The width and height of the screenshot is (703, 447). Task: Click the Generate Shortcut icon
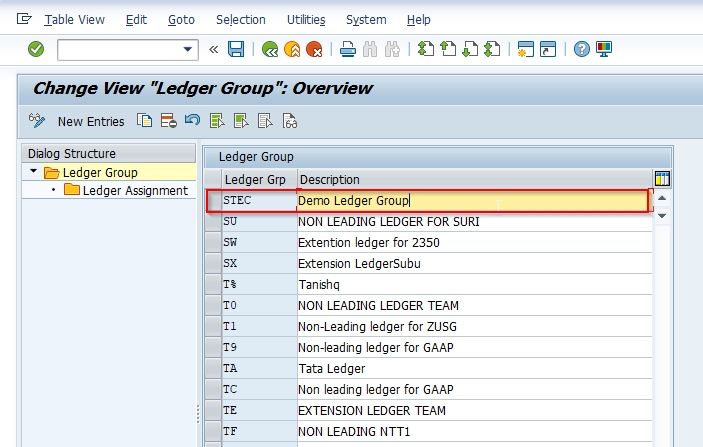(548, 49)
